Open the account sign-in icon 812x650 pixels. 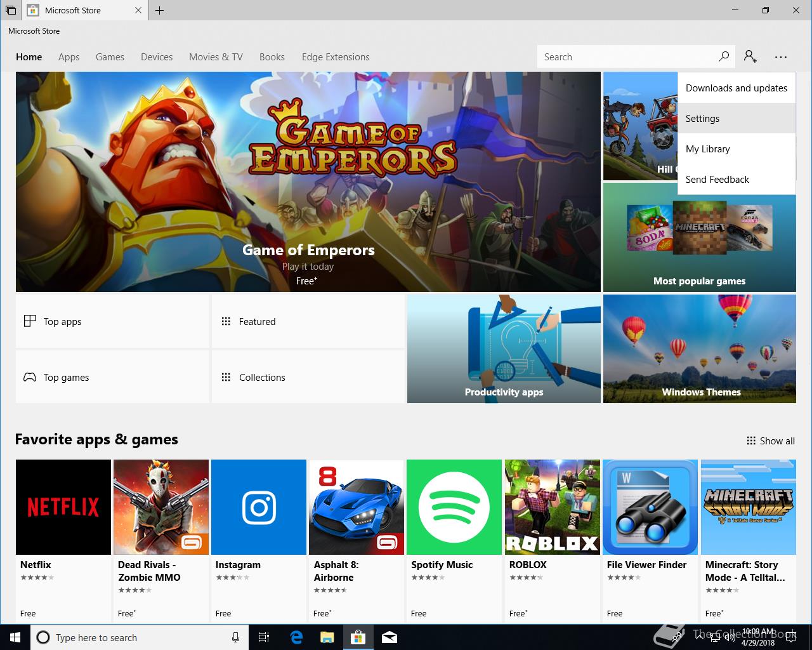pos(750,56)
